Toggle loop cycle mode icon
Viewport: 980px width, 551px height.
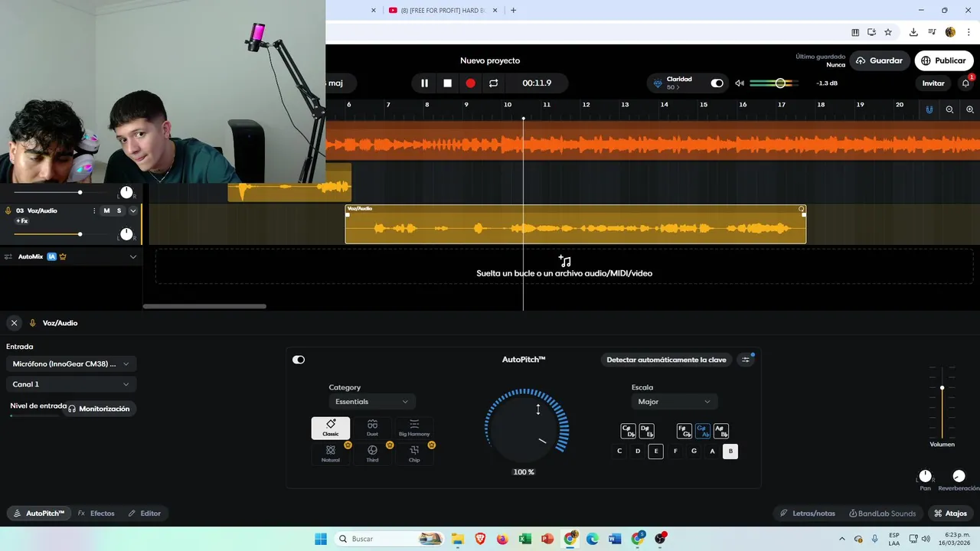tap(494, 83)
